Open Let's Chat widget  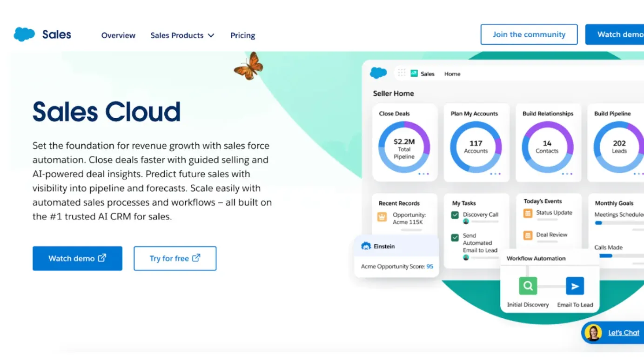click(x=613, y=333)
